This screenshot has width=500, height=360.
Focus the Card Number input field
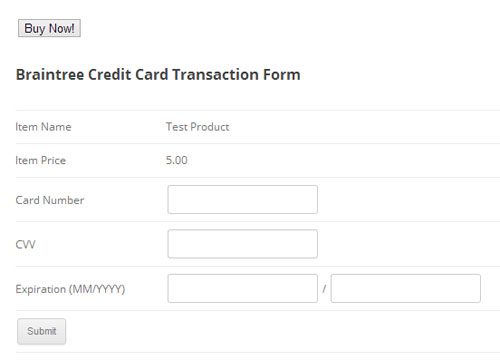(243, 200)
